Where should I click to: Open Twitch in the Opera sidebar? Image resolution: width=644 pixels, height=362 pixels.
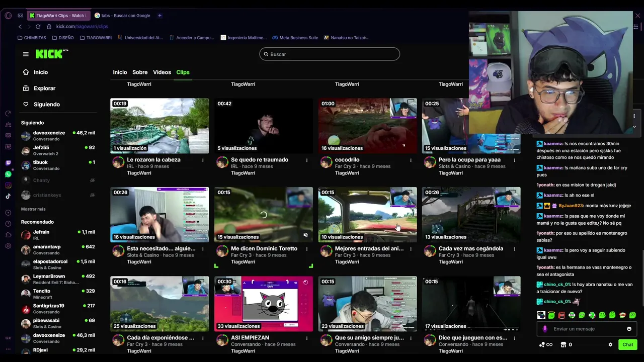coord(8,163)
